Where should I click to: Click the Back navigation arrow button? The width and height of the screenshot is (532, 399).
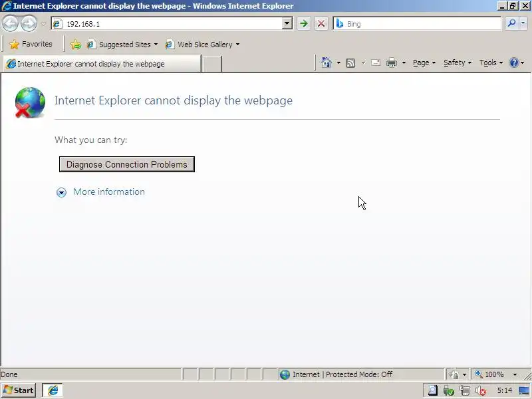(x=11, y=24)
